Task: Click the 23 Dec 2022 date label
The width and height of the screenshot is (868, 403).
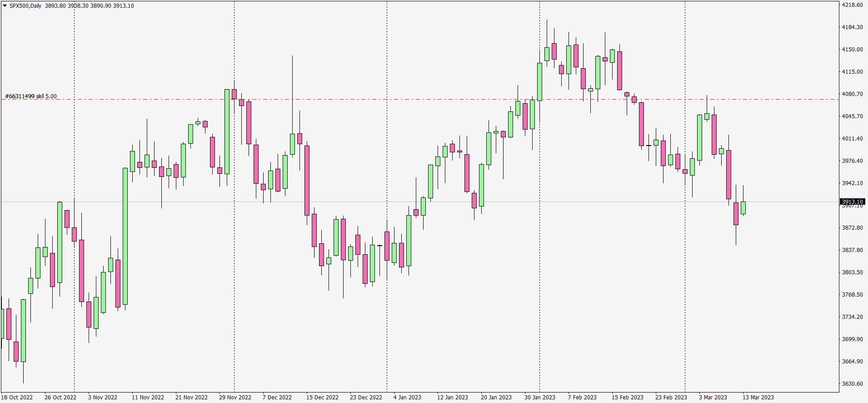Action: coord(366,398)
